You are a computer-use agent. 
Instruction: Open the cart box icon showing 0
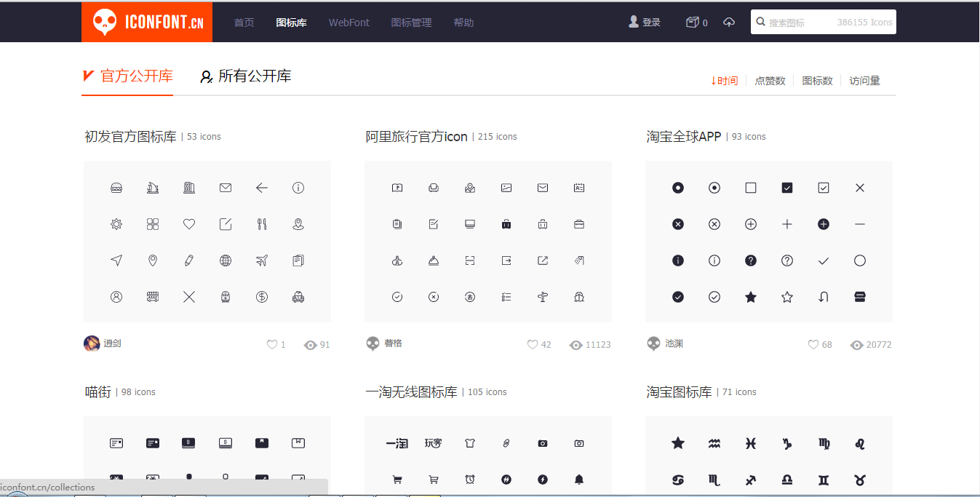696,23
